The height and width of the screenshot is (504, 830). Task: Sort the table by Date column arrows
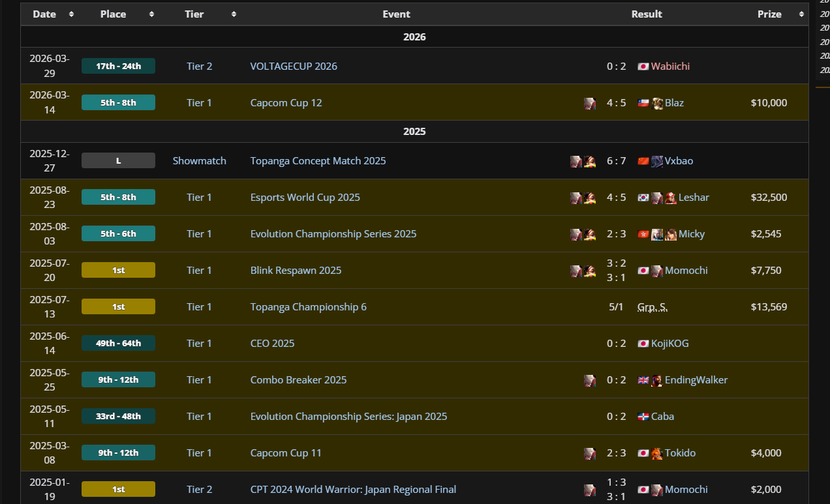(71, 14)
